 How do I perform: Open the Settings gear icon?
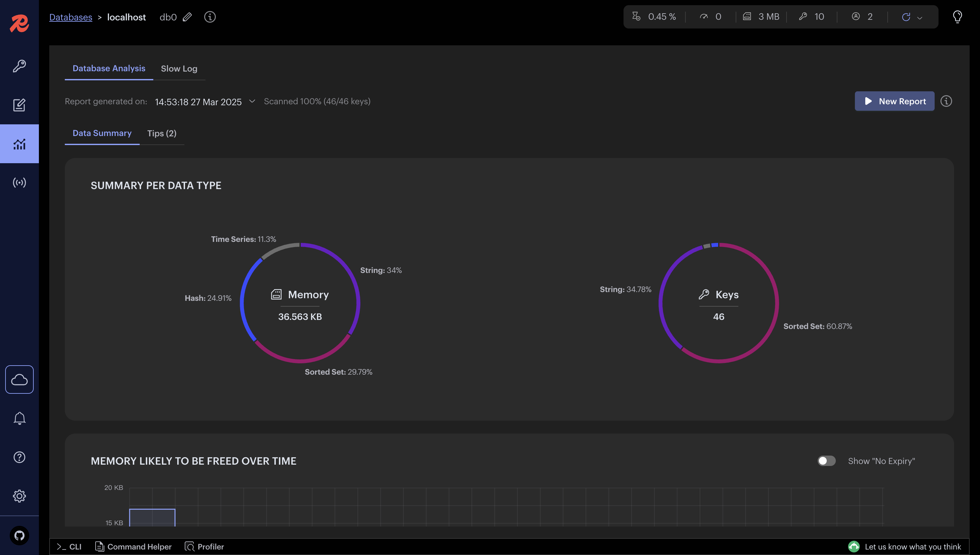click(19, 496)
